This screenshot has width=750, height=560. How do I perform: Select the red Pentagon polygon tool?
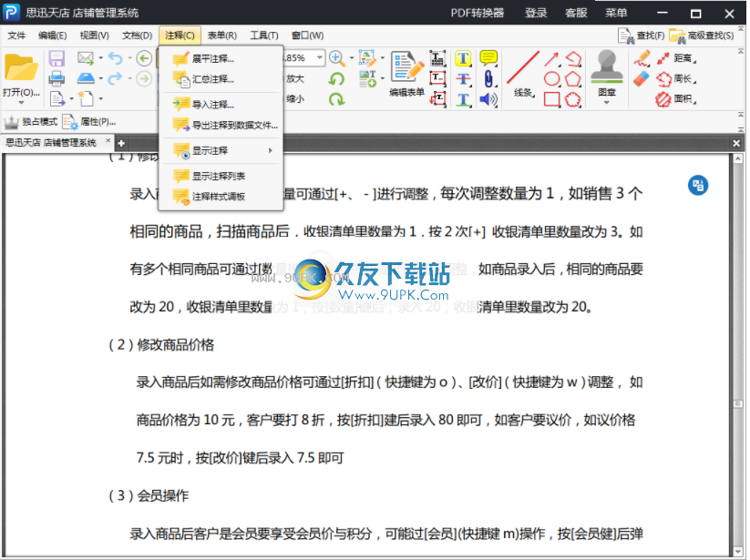[573, 79]
